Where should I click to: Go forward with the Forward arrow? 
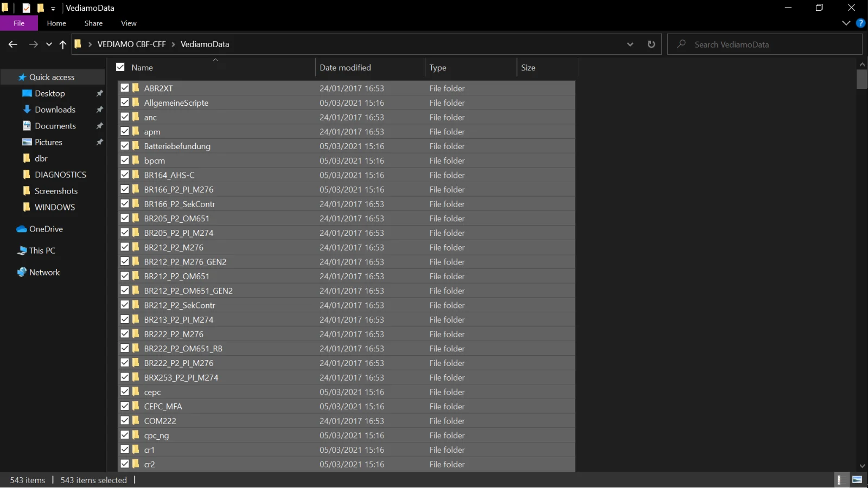click(34, 44)
